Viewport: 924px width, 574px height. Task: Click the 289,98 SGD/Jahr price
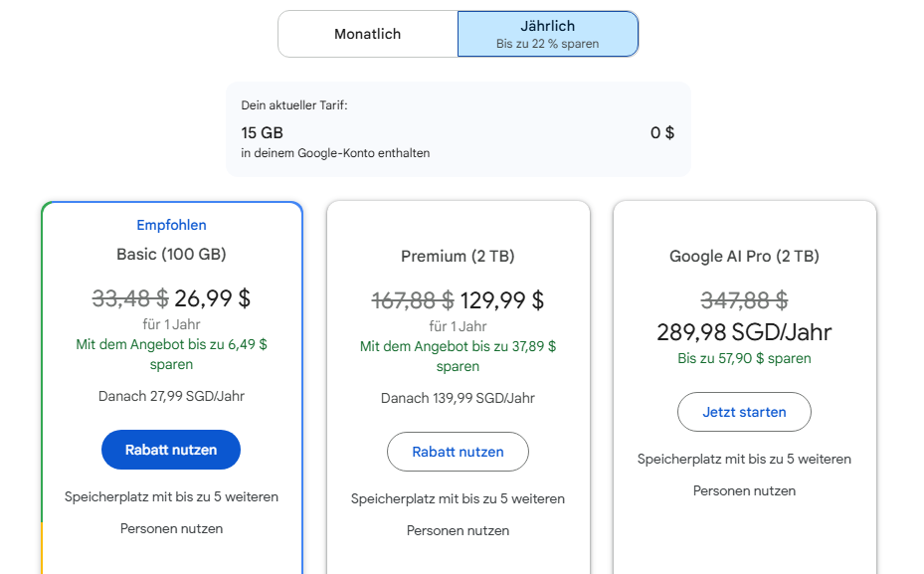coord(744,332)
